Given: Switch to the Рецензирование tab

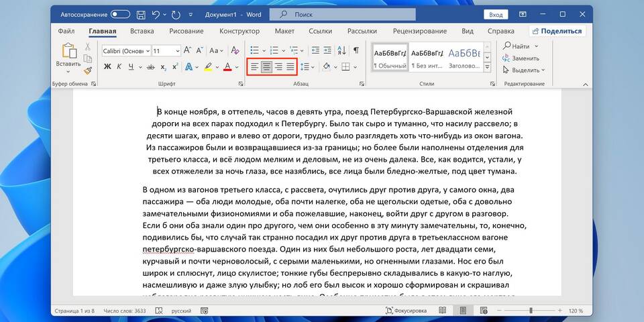Looking at the screenshot, I should 420,32.
